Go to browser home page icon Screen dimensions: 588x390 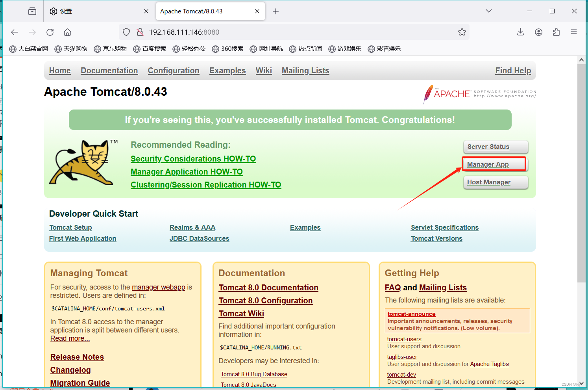[68, 32]
